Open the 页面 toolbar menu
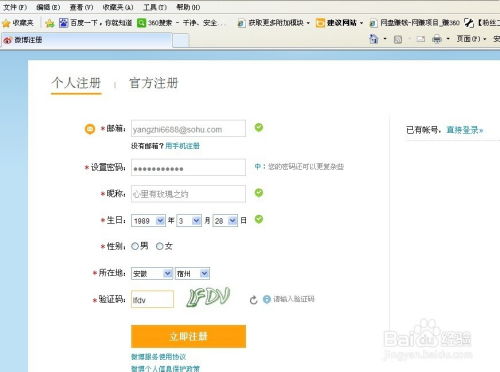The image size is (500, 372). 471,39
